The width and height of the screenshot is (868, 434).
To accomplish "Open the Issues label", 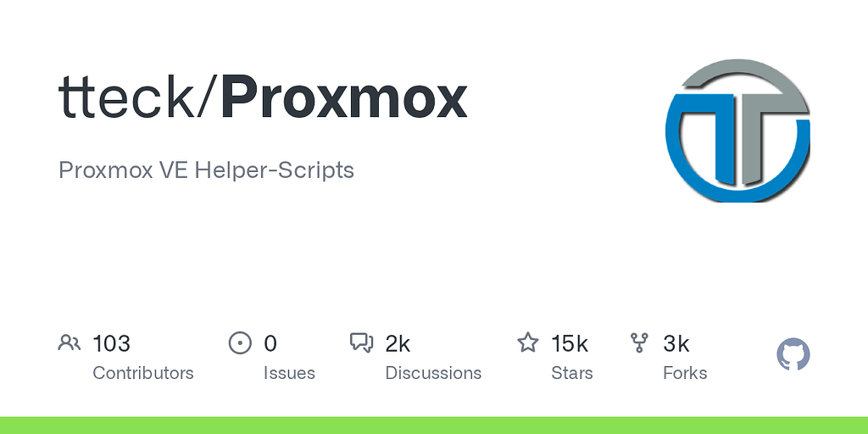I will click(x=289, y=373).
